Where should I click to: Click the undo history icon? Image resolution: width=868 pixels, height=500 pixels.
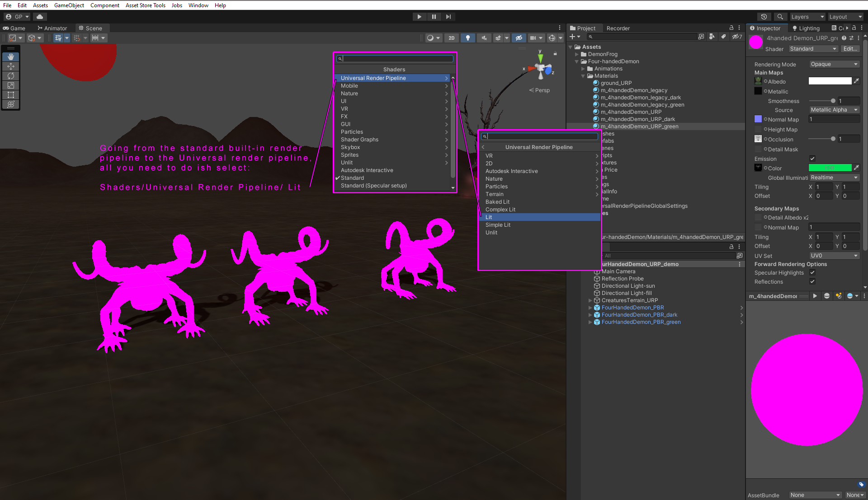[x=764, y=17]
